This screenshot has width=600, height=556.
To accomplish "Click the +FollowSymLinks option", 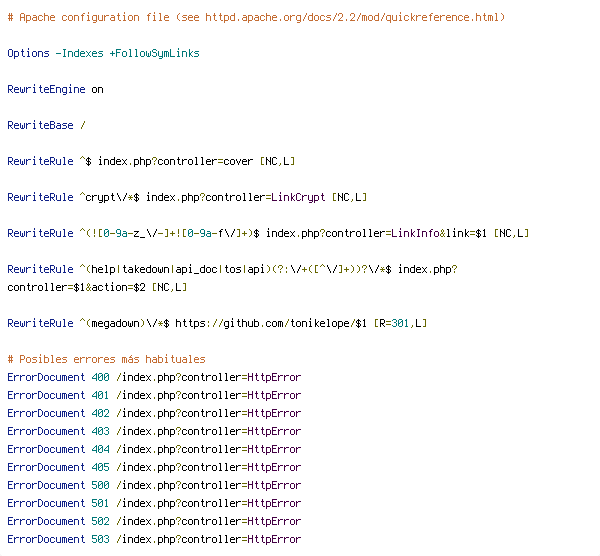I will click(x=155, y=54).
